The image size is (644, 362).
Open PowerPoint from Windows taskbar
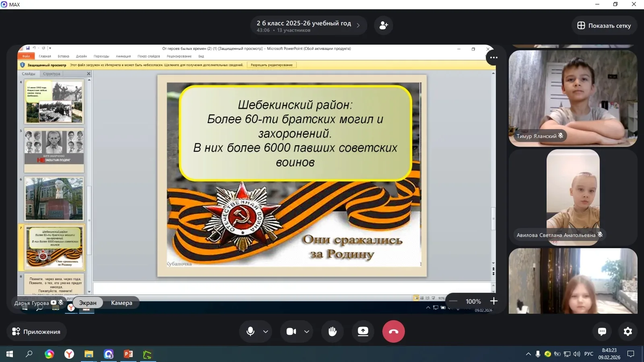coord(128,354)
